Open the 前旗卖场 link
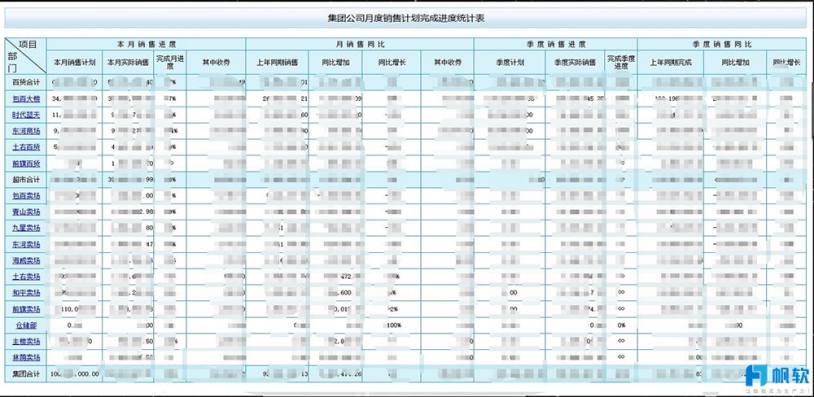This screenshot has height=397, width=814. (26, 310)
